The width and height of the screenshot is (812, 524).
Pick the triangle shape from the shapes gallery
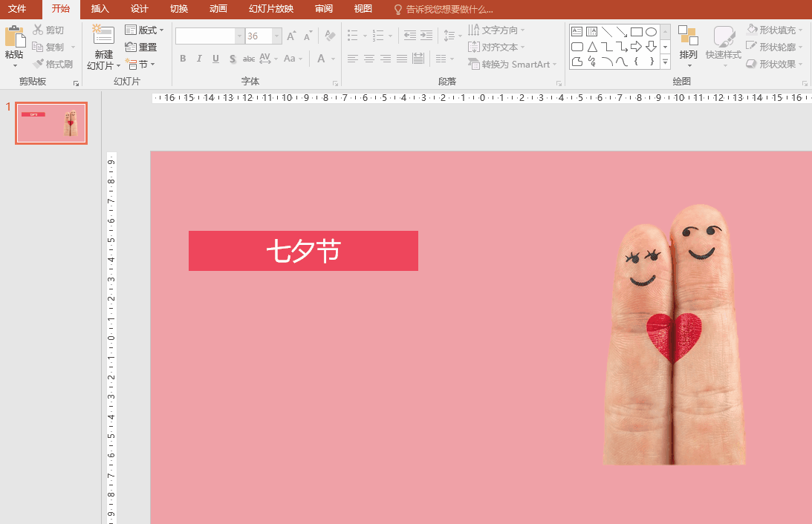[592, 47]
